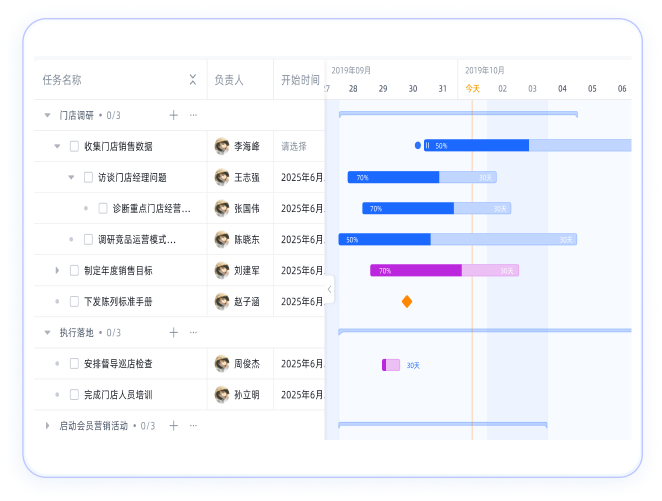Check 诊断重点门店经营 task

(x=103, y=208)
